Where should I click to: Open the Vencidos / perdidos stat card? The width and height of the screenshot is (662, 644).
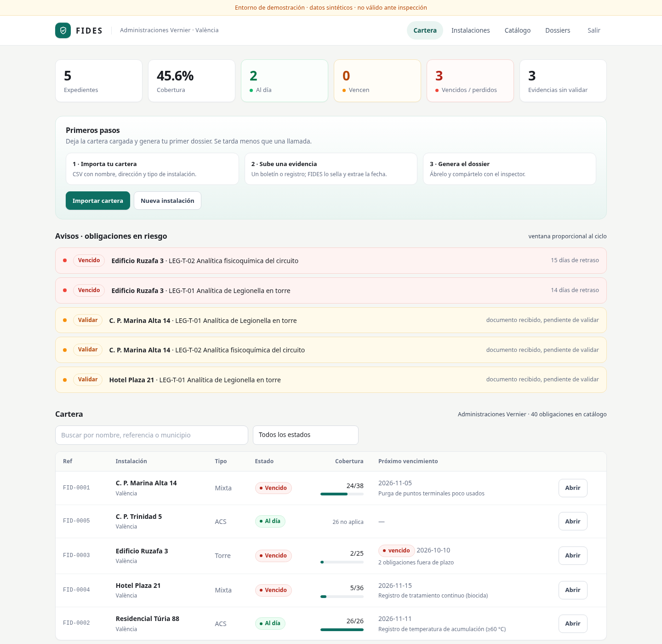click(x=470, y=80)
